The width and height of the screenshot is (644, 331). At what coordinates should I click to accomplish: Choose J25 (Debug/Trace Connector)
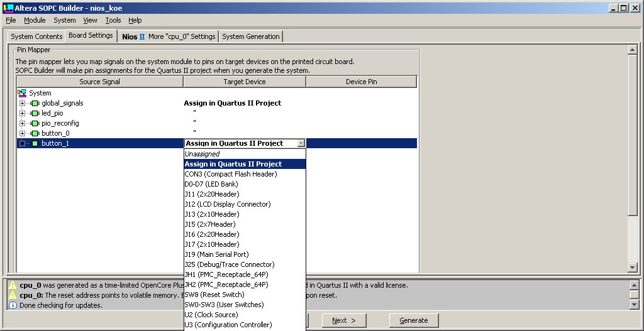point(245,264)
